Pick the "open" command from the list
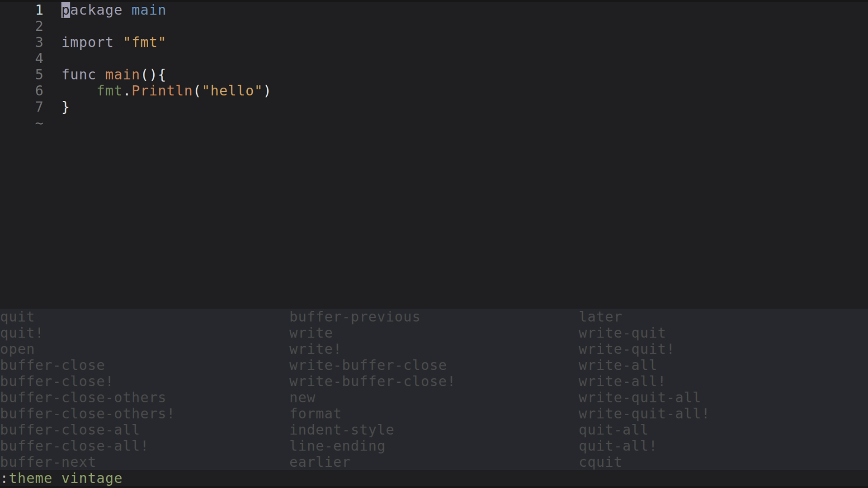The height and width of the screenshot is (488, 868). click(x=17, y=349)
